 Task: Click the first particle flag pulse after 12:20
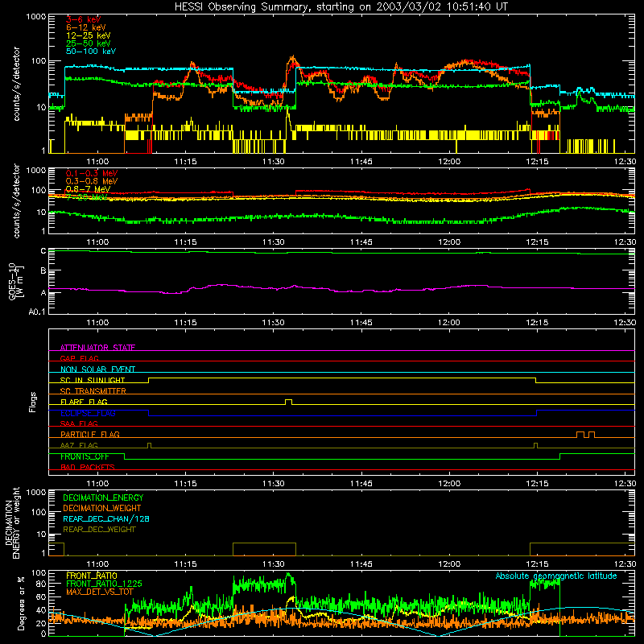(x=580, y=435)
